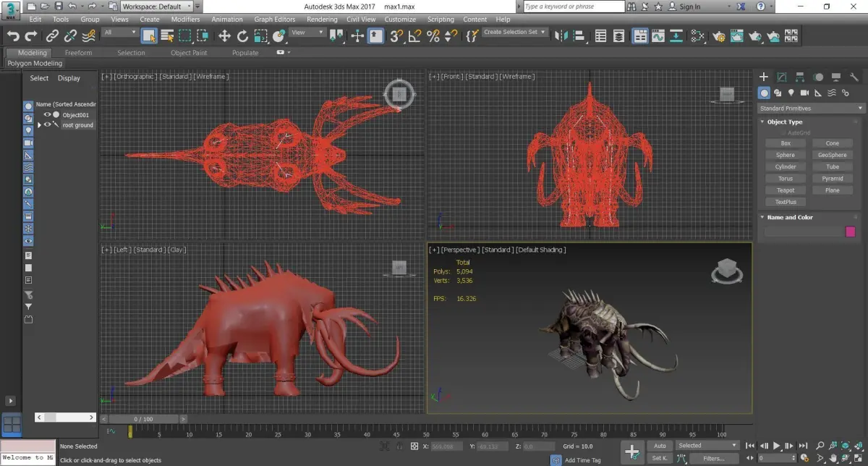
Task: Toggle Auto Key animation mode
Action: (x=659, y=446)
